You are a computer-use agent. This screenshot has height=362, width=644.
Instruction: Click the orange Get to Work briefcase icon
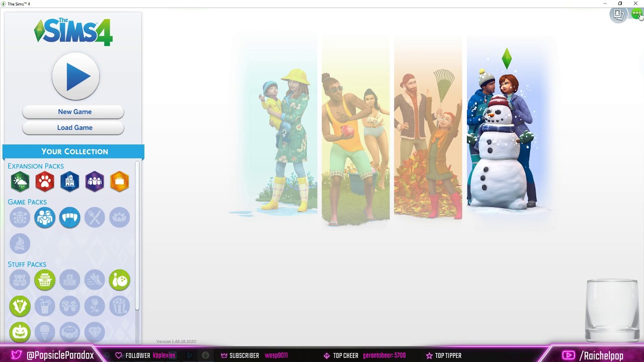pos(119,182)
